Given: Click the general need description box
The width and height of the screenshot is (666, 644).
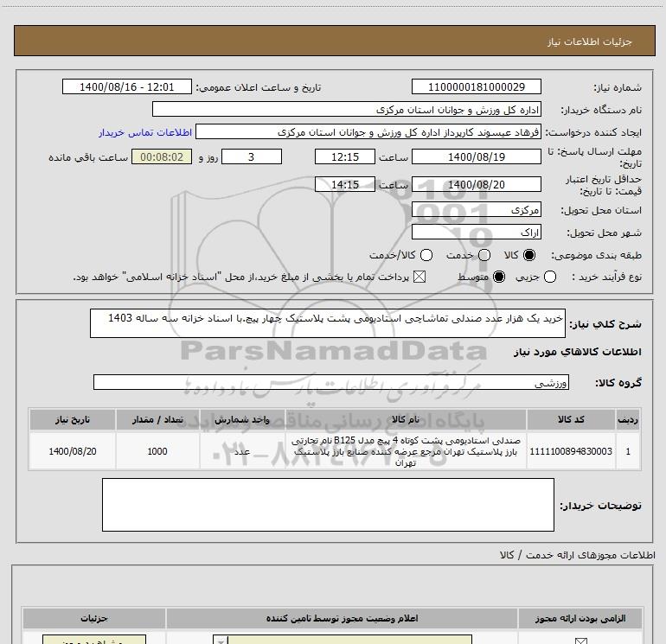Looking at the screenshot, I should pos(328,323).
